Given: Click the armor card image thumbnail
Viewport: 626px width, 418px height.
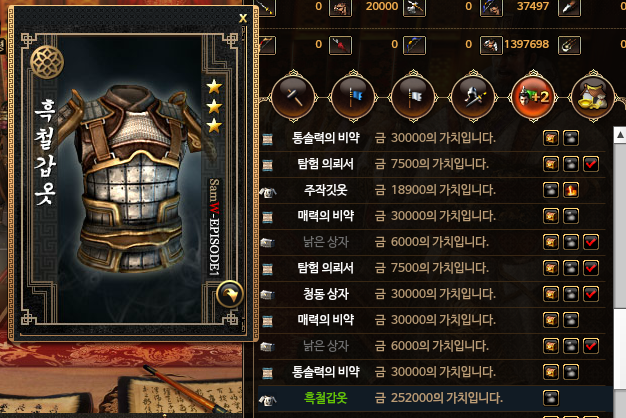Looking at the screenshot, I should click(x=130, y=179).
